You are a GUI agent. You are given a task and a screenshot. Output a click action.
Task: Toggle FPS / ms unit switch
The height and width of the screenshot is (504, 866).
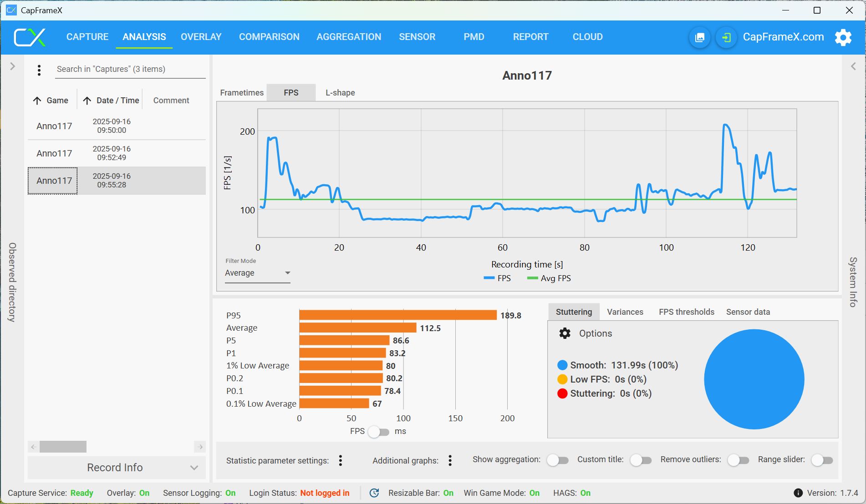[379, 431]
